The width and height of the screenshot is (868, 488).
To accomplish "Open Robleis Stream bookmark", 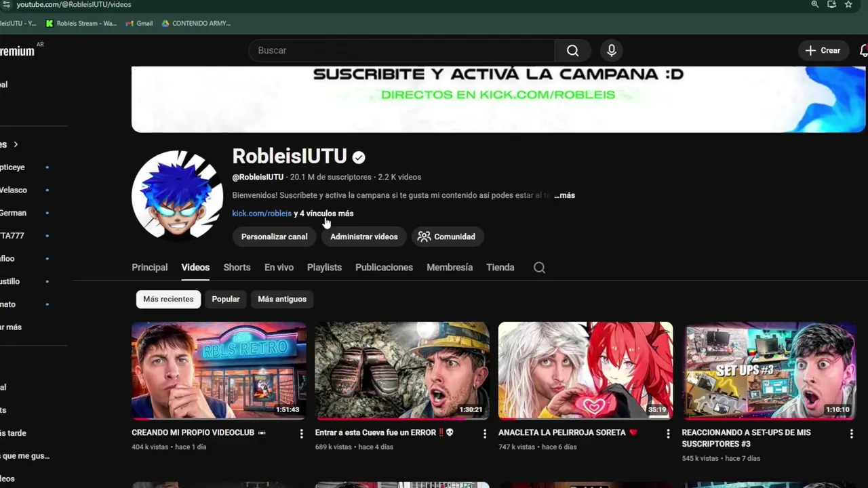I will pos(81,23).
